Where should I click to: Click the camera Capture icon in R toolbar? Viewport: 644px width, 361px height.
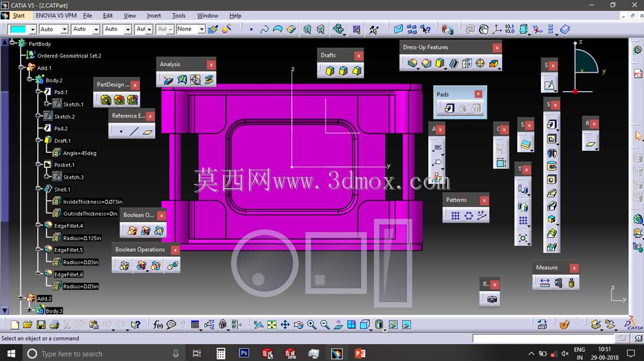(x=492, y=299)
